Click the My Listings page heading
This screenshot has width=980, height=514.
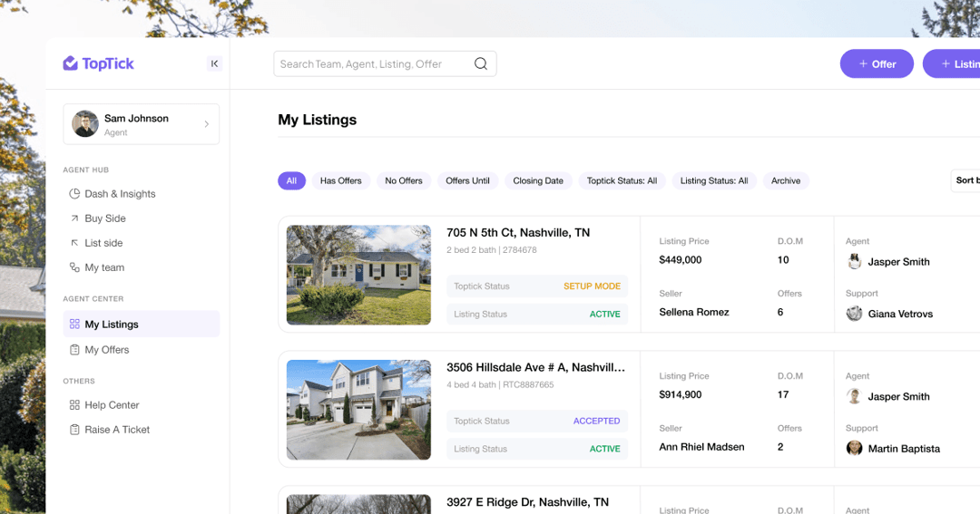[317, 120]
